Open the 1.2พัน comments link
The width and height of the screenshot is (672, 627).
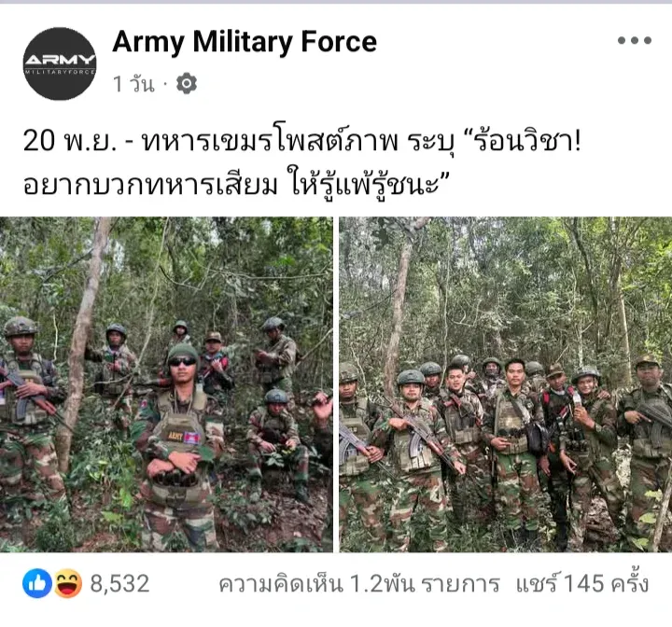[x=359, y=584]
